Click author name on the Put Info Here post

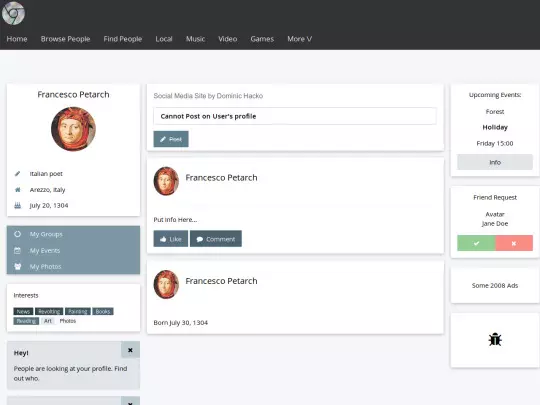pyautogui.click(x=221, y=178)
